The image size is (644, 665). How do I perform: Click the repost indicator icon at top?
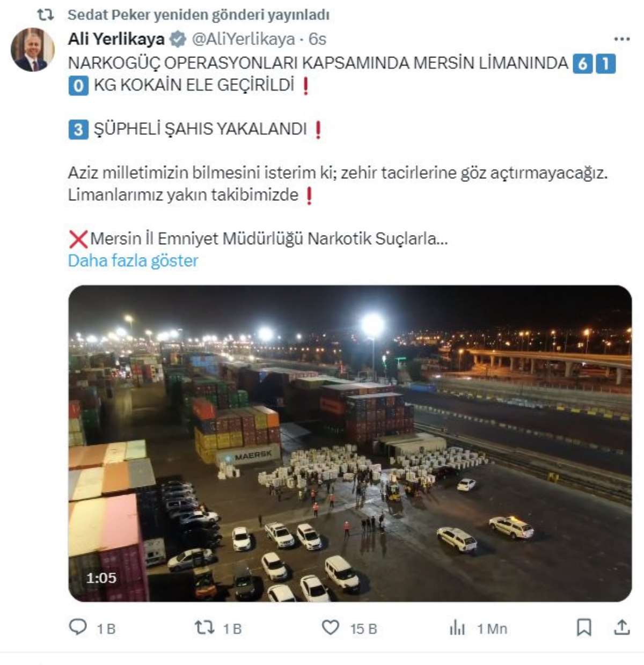(x=46, y=14)
